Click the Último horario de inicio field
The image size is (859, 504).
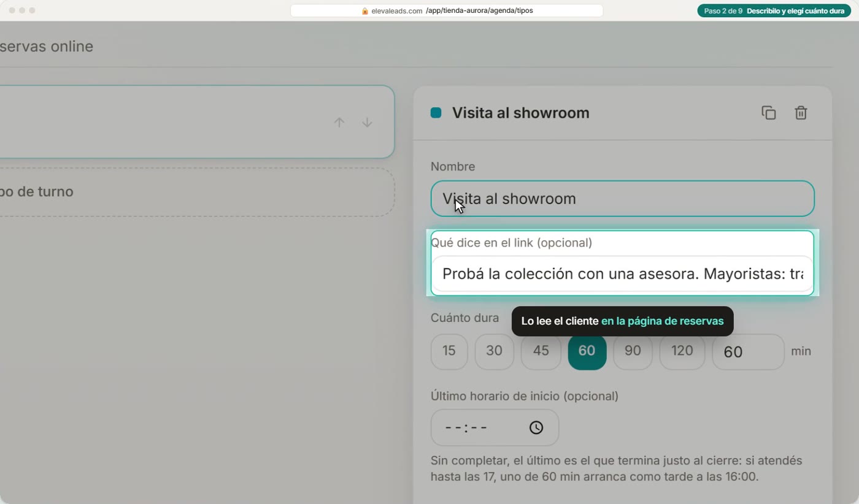coord(495,427)
